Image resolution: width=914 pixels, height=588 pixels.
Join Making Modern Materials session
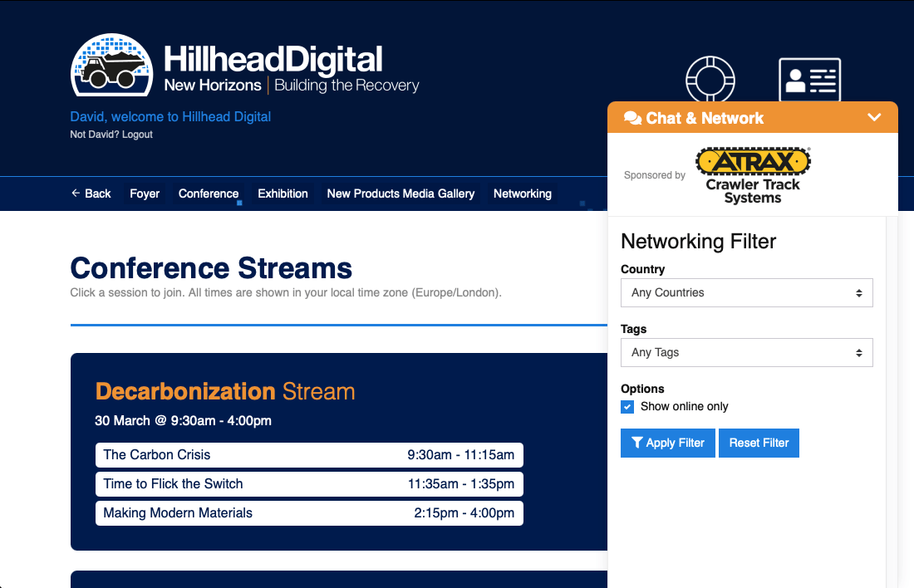pyautogui.click(x=310, y=513)
